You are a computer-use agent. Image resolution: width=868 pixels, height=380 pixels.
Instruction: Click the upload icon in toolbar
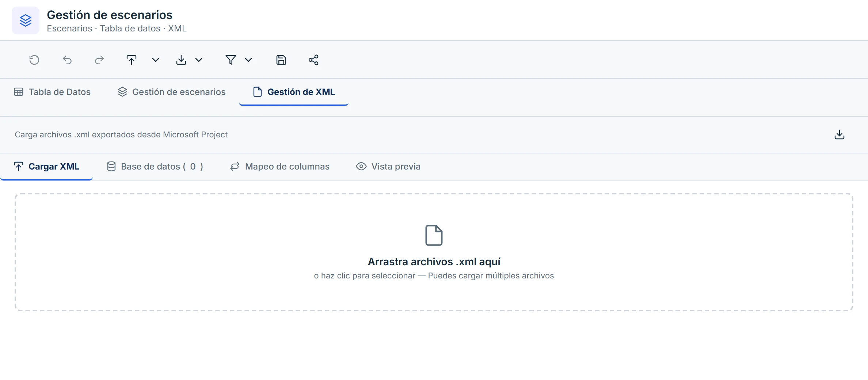point(132,60)
